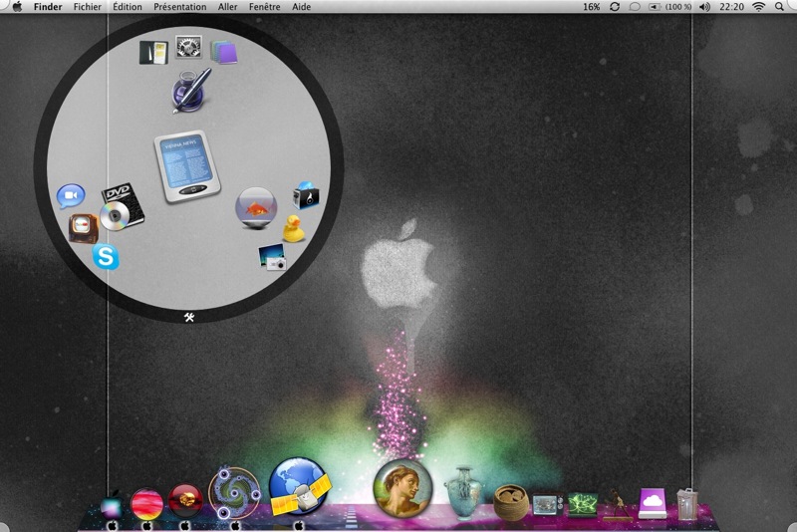Open the tools settings icon below the circle
Screen dimensions: 797x532
189,318
